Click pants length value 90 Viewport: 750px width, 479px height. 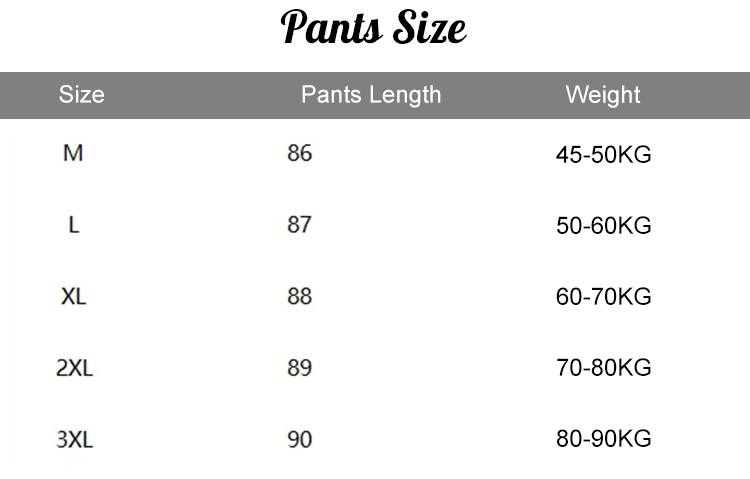click(x=299, y=439)
